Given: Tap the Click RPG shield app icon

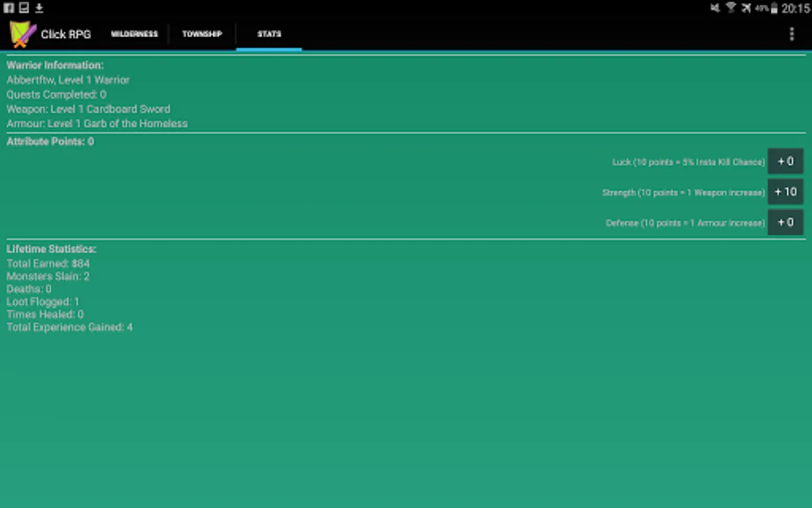Looking at the screenshot, I should click(23, 34).
